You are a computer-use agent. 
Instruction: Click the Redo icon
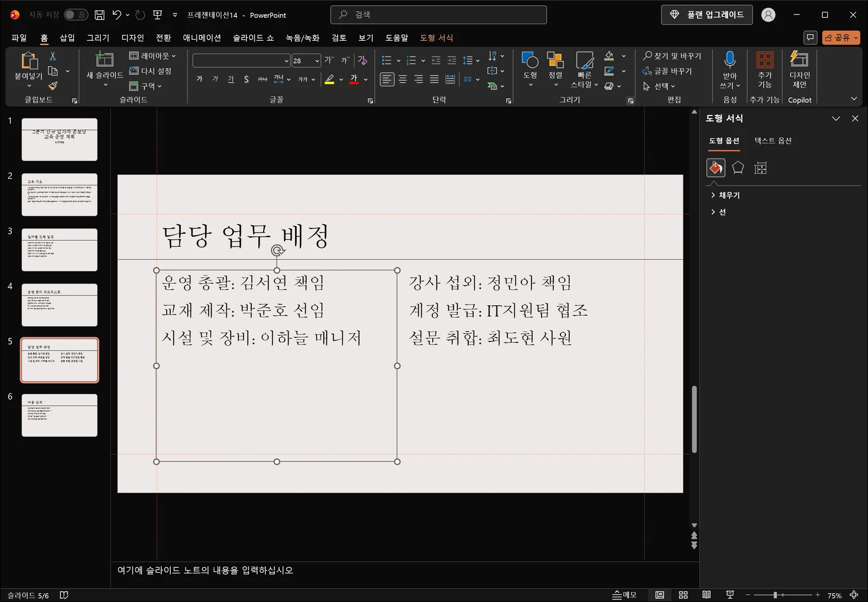click(x=140, y=15)
